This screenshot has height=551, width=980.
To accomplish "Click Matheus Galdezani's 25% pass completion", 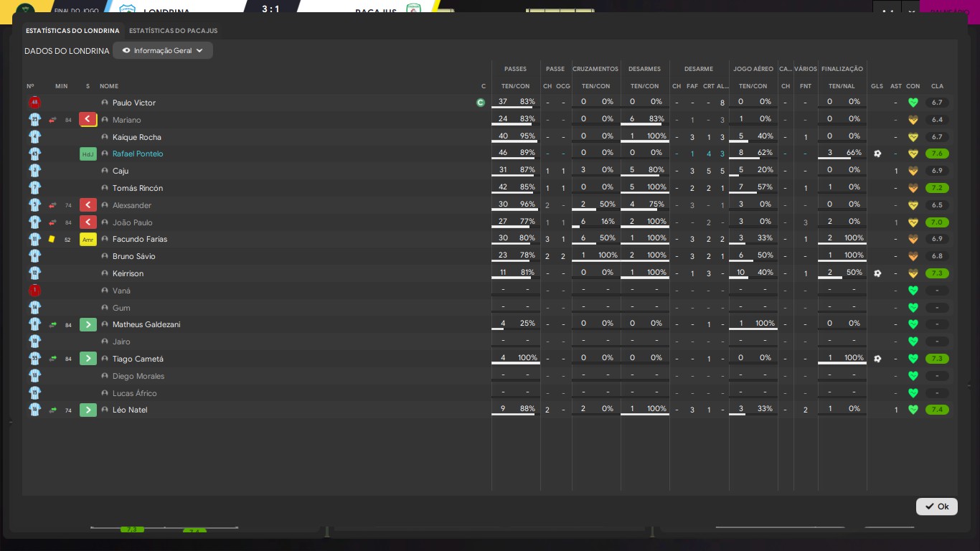I will (x=527, y=324).
